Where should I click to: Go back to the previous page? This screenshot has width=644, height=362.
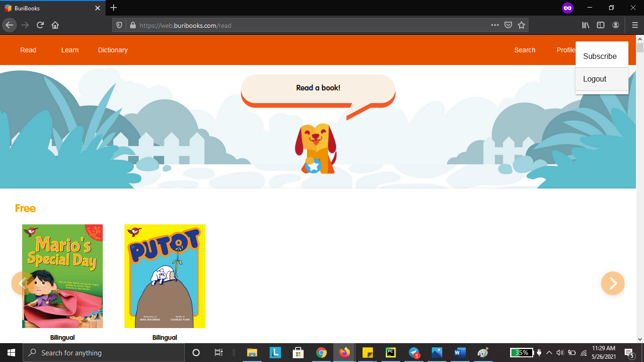[x=9, y=25]
